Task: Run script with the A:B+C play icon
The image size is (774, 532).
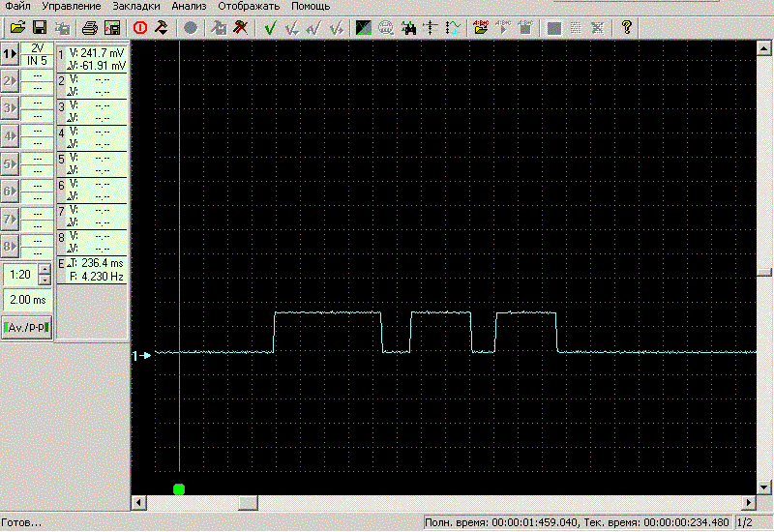Action: click(x=503, y=28)
